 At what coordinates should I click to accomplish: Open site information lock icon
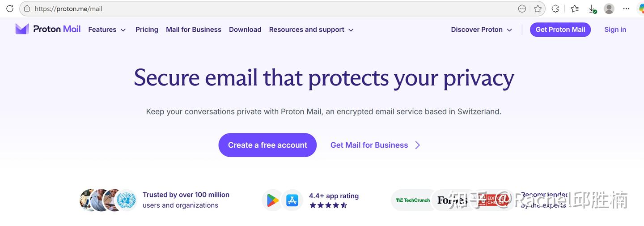(x=27, y=9)
